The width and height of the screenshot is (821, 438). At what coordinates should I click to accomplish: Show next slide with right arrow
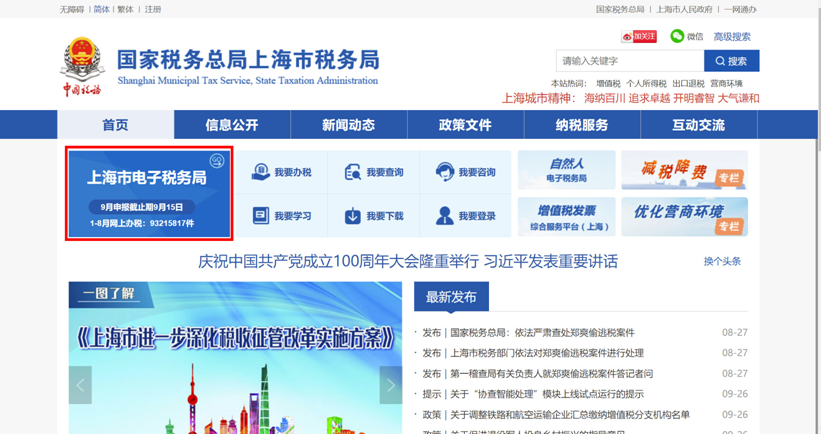pyautogui.click(x=391, y=385)
